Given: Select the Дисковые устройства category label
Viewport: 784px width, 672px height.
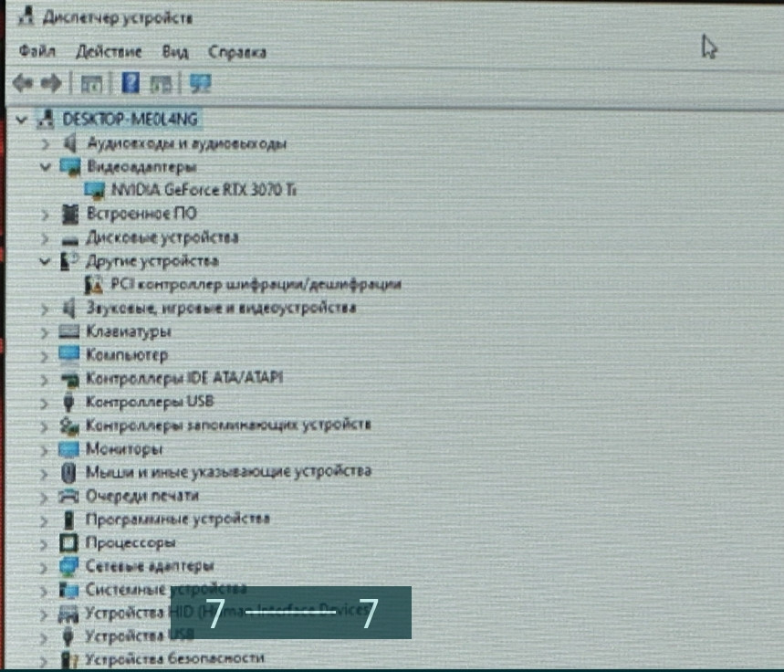Looking at the screenshot, I should 162,237.
